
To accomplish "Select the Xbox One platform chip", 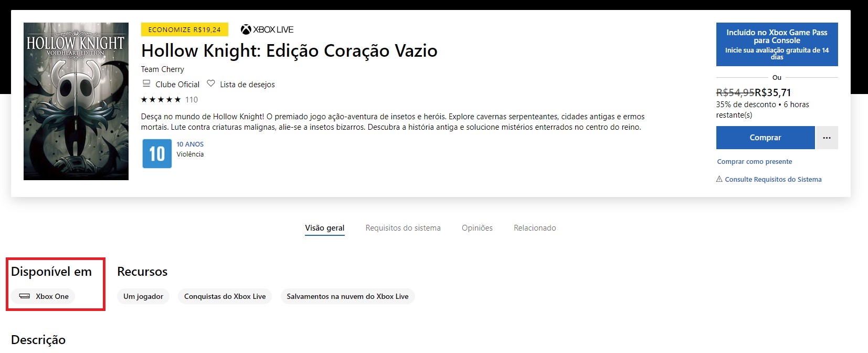I will tap(43, 296).
